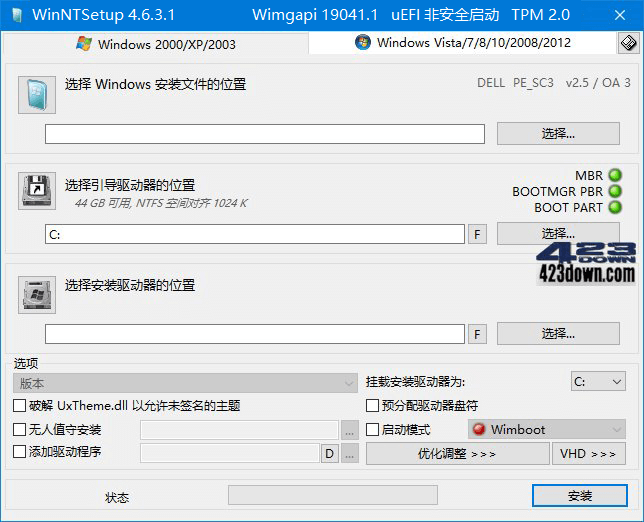Click 选择... button for boot drive location

click(558, 233)
